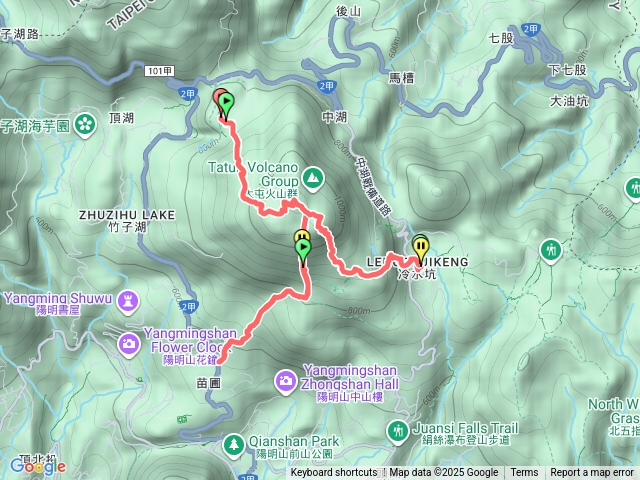Screen dimensions: 640x480
Task: Click the flower icon for the calla lily garden
Action: (x=85, y=125)
